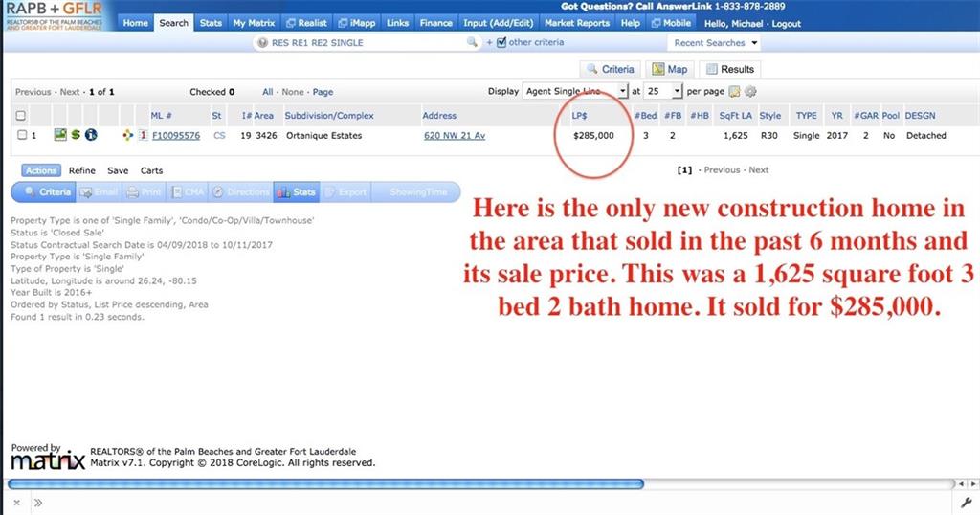Expand the Recent Searches dropdown
980x515 pixels.
[715, 43]
